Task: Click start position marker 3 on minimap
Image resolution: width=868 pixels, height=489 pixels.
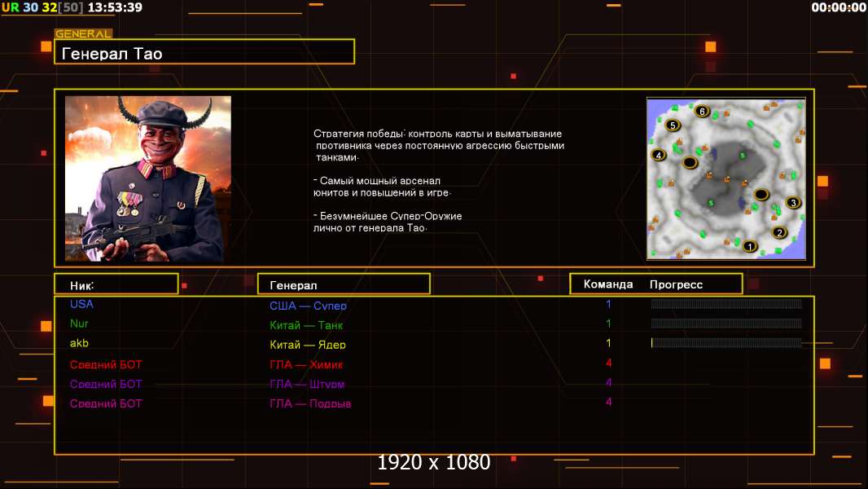Action: click(793, 203)
